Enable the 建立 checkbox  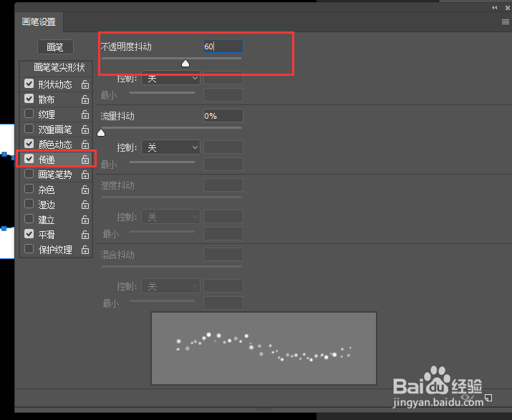(29, 219)
